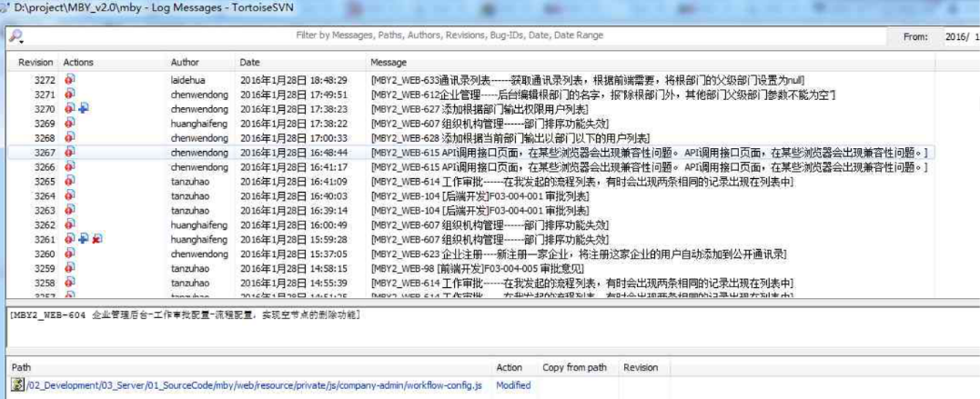Click author huanghaifeng in revision 3269 row
This screenshot has width=980, height=399.
point(198,123)
